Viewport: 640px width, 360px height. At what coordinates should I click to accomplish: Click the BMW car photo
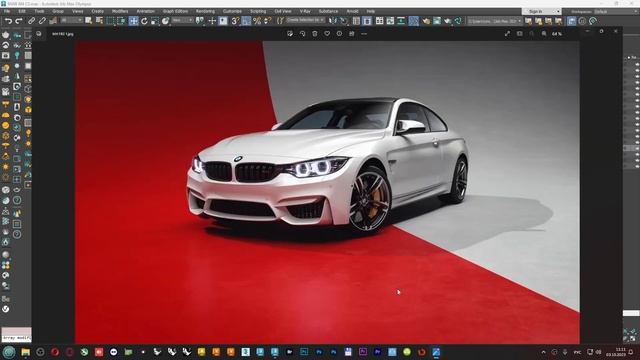click(x=327, y=192)
